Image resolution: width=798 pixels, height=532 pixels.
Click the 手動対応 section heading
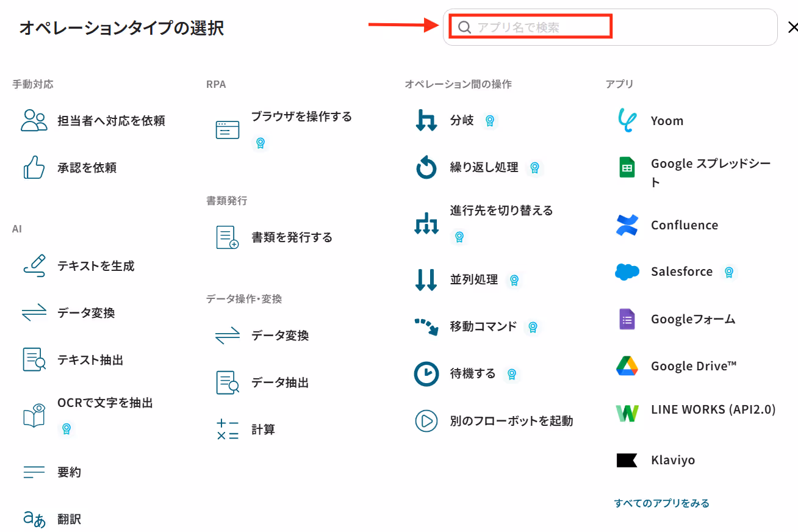tap(33, 84)
